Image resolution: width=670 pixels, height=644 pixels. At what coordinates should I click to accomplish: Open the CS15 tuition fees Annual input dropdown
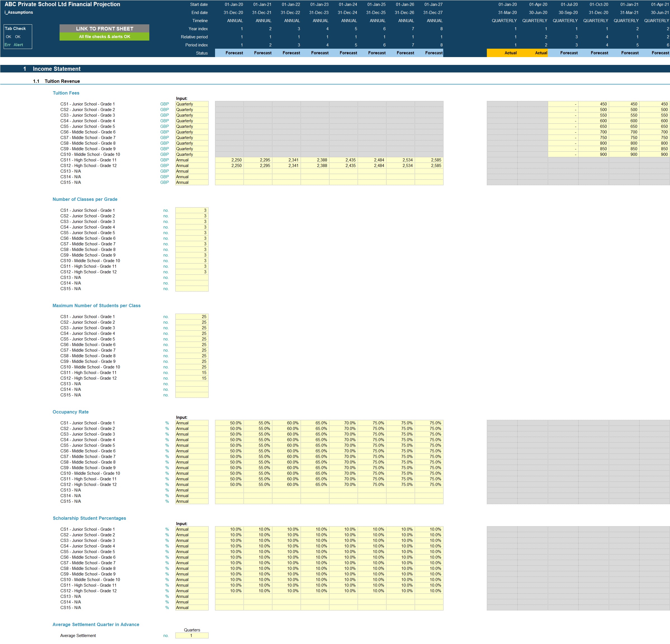coord(192,182)
